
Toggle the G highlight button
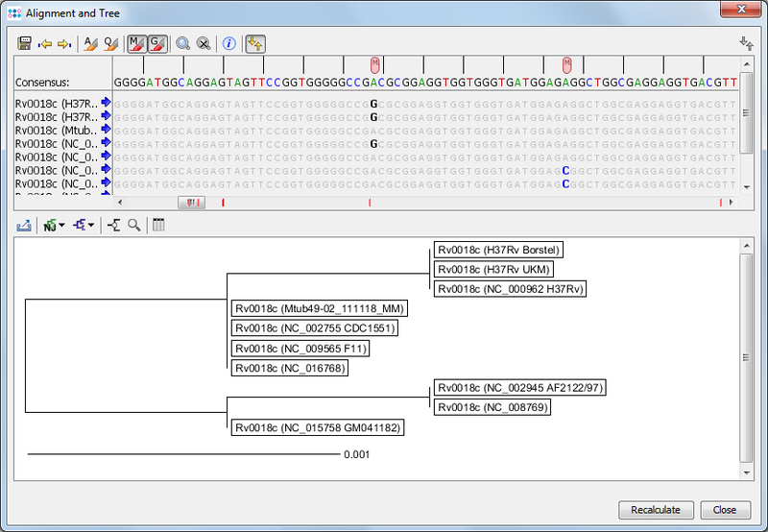pyautogui.click(x=158, y=44)
